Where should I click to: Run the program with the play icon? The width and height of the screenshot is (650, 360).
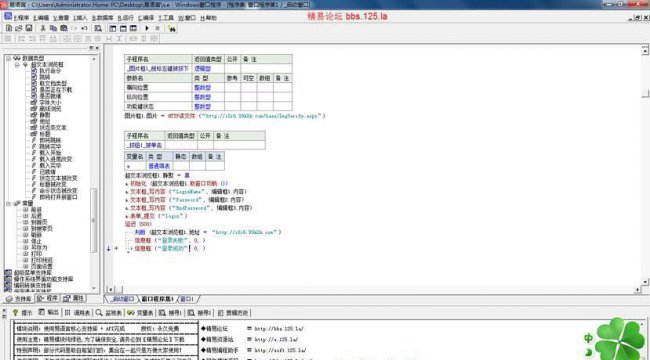click(147, 28)
